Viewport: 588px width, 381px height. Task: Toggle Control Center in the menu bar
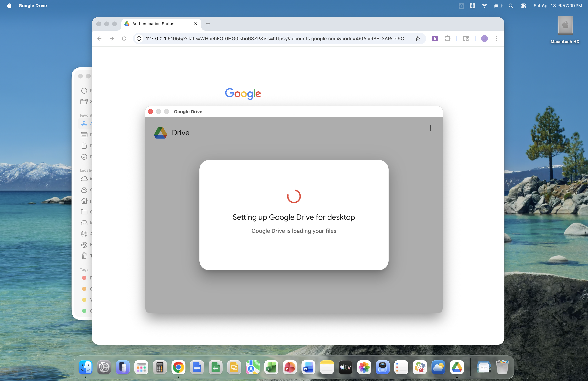pos(523,6)
